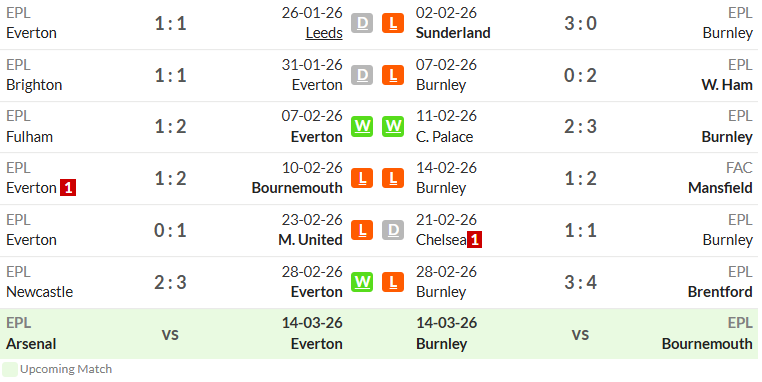Click the L badge for Sunderland vs Burnley

[393, 23]
